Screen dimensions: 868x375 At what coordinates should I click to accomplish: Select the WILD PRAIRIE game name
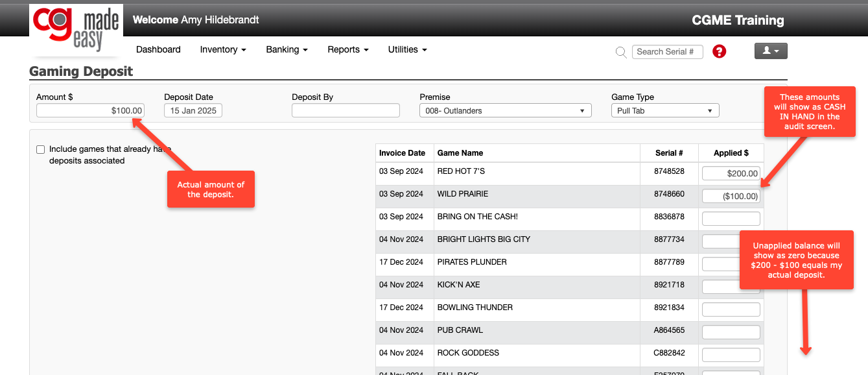point(463,194)
